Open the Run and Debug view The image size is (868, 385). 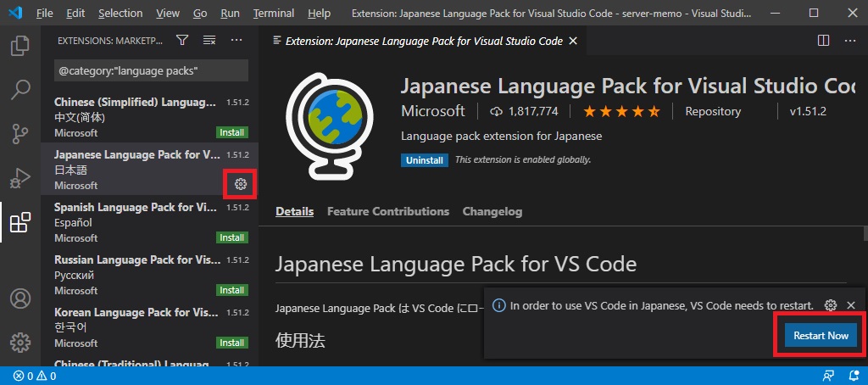point(20,178)
